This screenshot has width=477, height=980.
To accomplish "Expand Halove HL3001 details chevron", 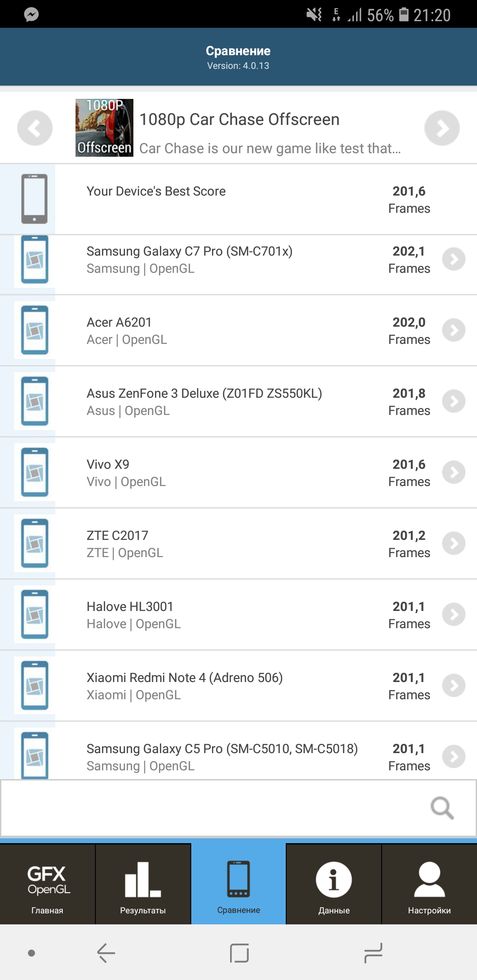I will click(454, 614).
